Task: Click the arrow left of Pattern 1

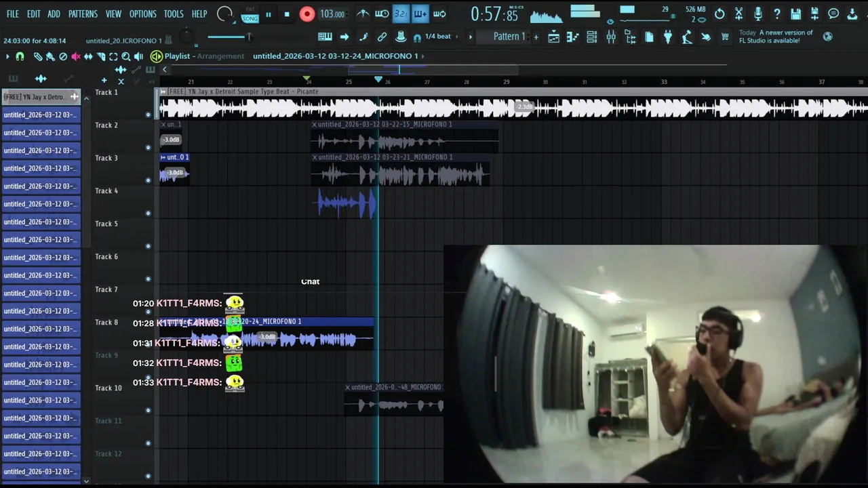Action: click(x=470, y=37)
